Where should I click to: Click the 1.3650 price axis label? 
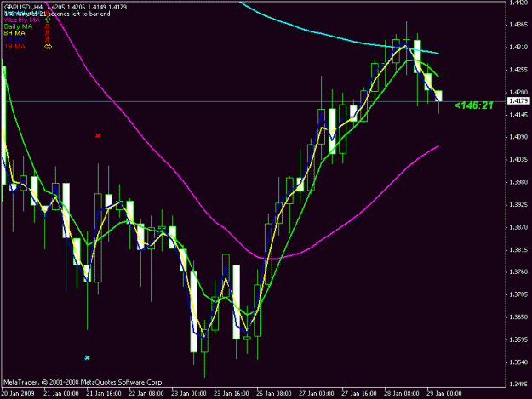point(518,317)
